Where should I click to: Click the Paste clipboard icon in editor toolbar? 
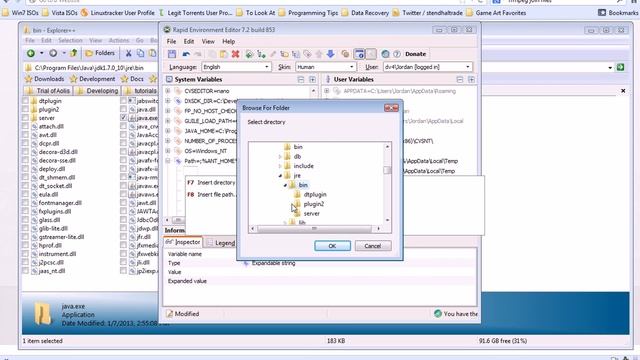click(x=223, y=54)
